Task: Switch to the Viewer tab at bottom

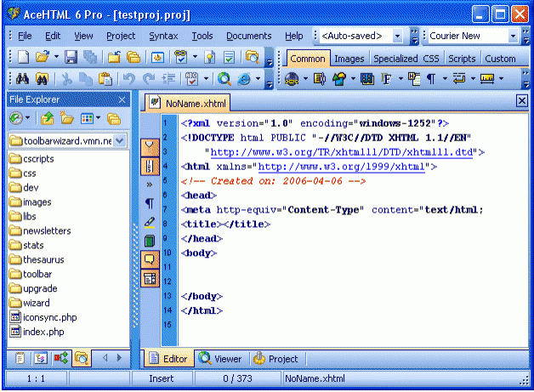Action: (220, 359)
